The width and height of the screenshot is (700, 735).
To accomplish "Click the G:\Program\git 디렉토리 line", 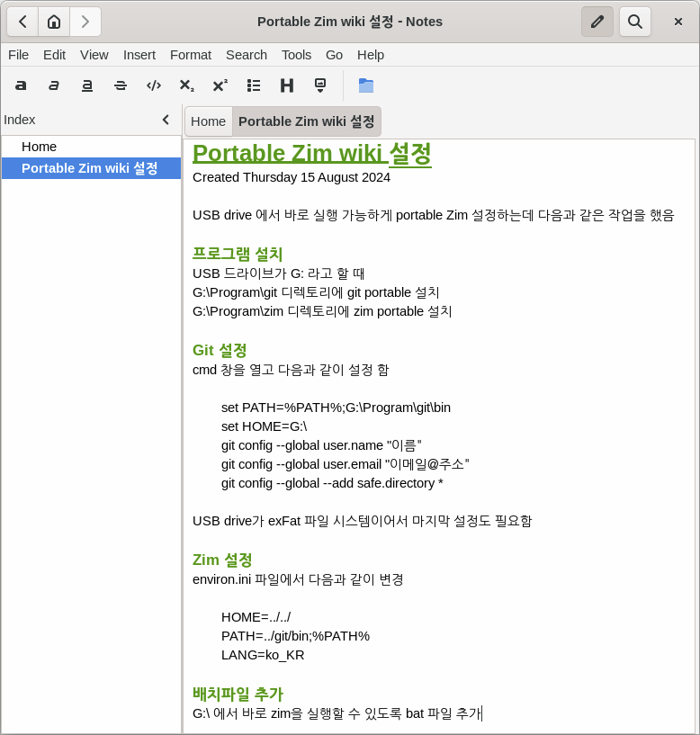I will (316, 292).
